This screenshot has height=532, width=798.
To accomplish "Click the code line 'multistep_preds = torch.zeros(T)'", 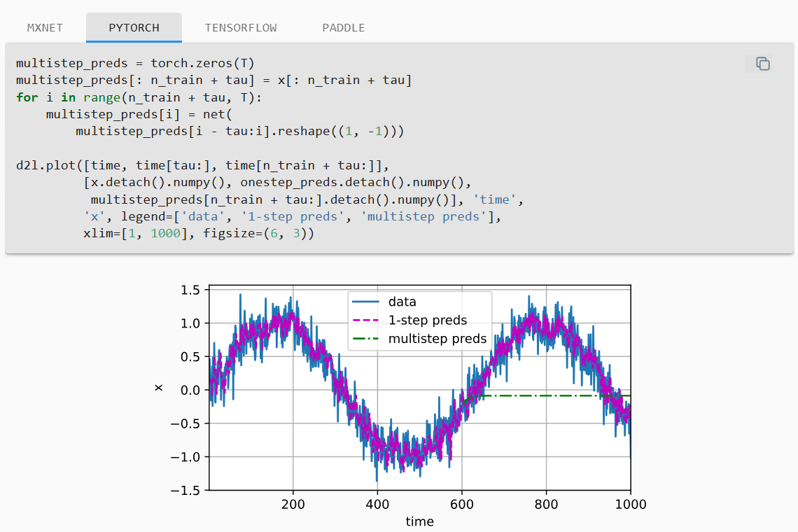I will [135, 63].
